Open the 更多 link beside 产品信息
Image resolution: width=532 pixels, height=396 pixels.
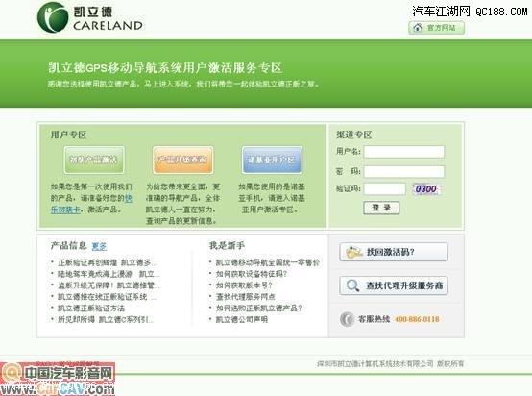point(99,246)
